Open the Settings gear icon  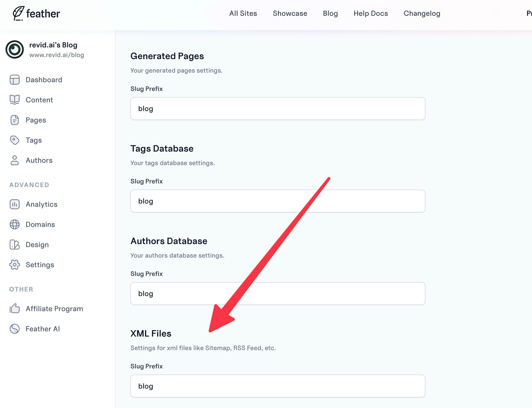click(x=15, y=265)
